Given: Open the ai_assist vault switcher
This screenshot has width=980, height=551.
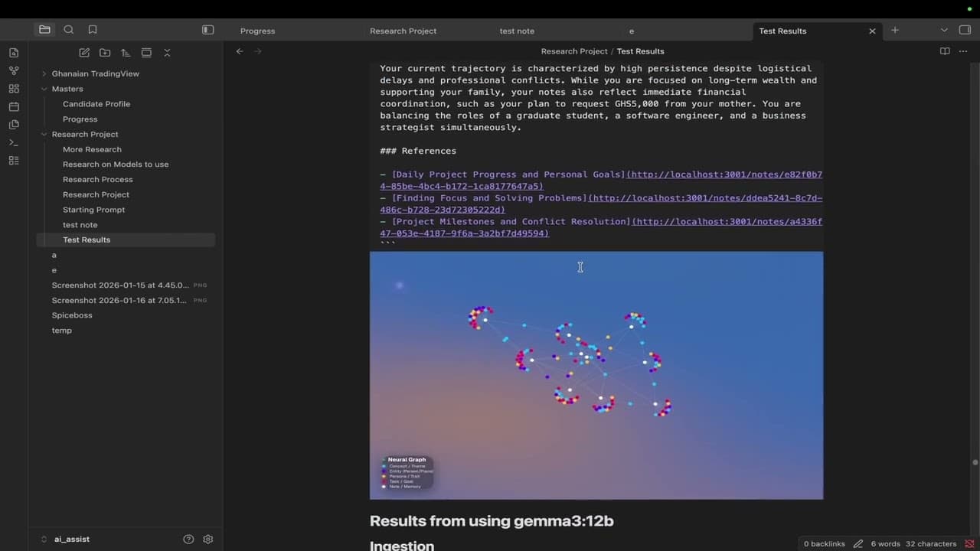Looking at the screenshot, I should point(71,539).
